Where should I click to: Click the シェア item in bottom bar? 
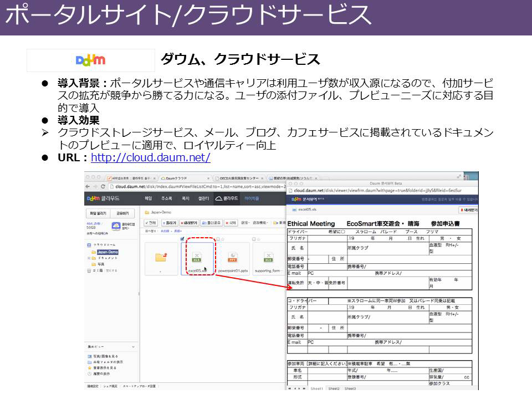pos(110,386)
